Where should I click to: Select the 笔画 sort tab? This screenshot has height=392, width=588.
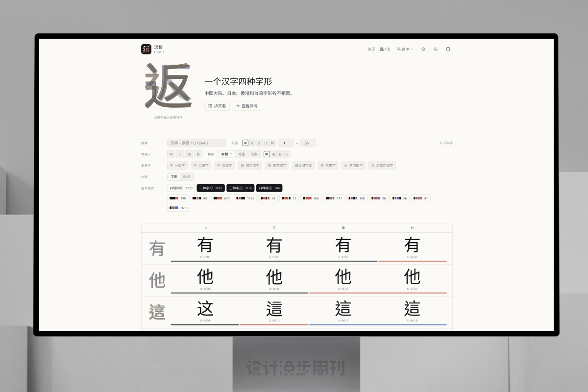(242, 154)
